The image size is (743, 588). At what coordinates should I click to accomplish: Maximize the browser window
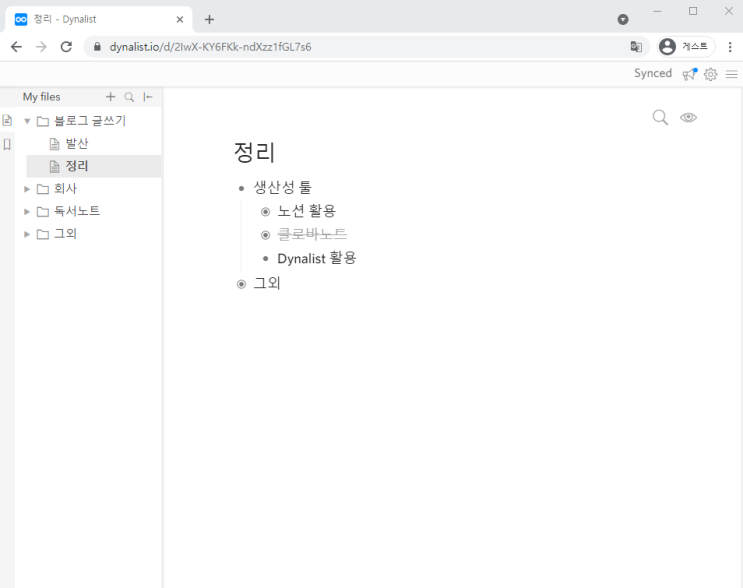693,11
